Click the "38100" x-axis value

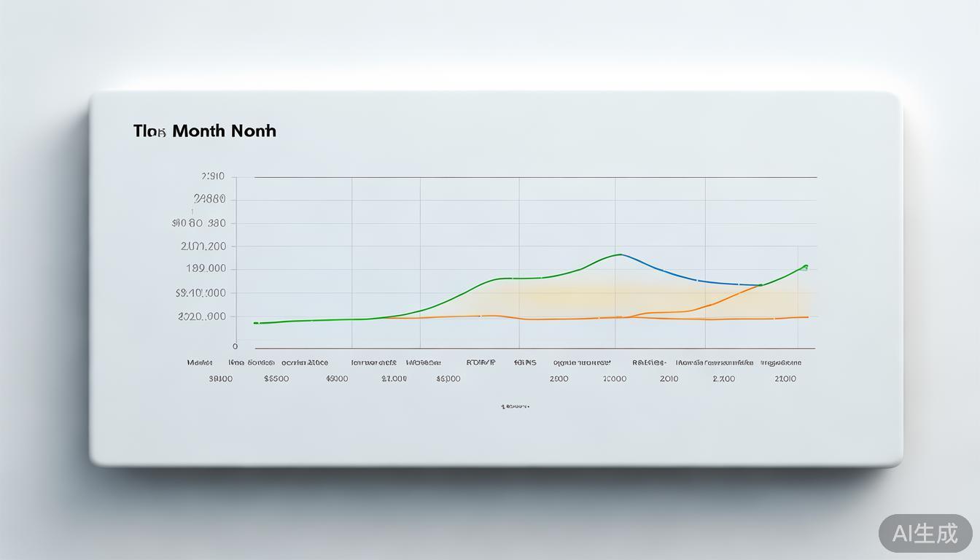220,379
